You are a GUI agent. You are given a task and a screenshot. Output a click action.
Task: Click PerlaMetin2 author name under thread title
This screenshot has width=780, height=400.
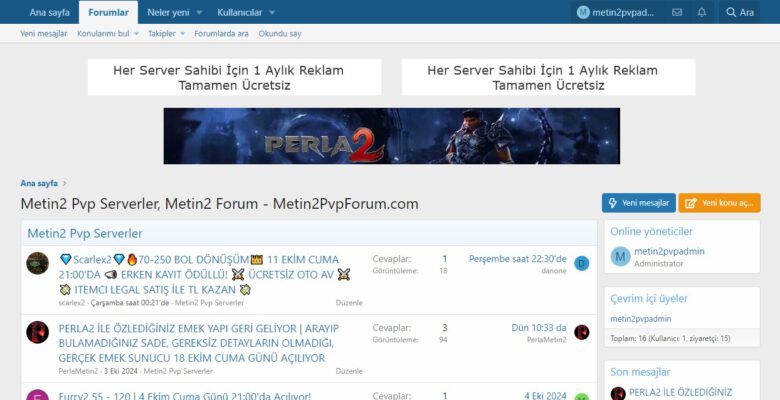pyautogui.click(x=78, y=371)
